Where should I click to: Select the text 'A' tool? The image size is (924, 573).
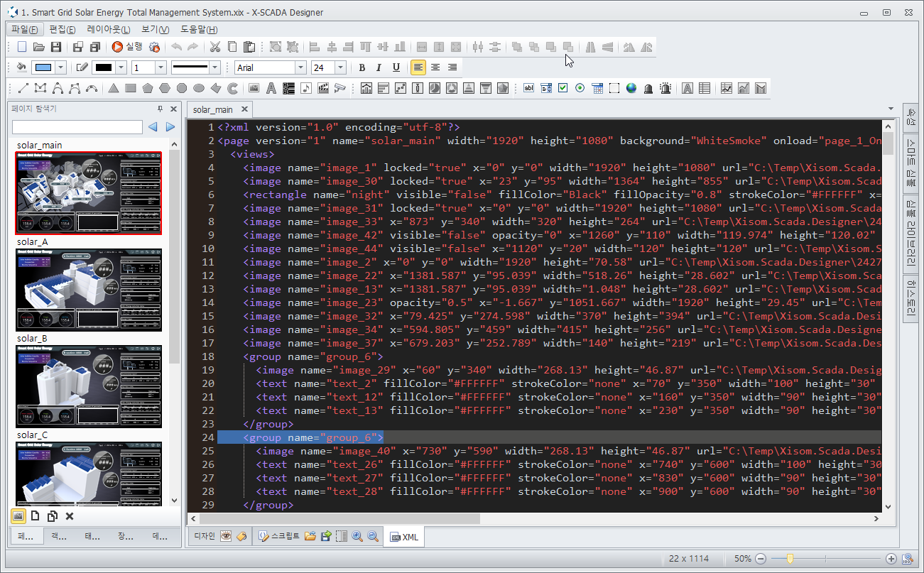[x=271, y=88]
